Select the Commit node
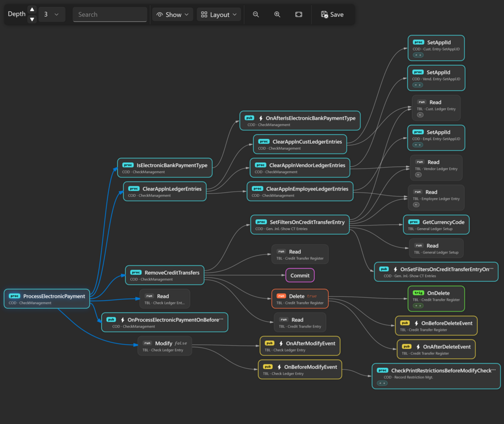This screenshot has height=424, width=504. 300,275
